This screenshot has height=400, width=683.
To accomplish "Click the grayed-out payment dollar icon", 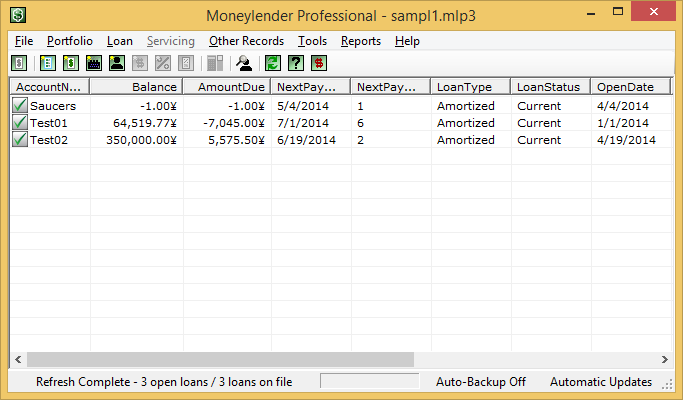I will [140, 63].
